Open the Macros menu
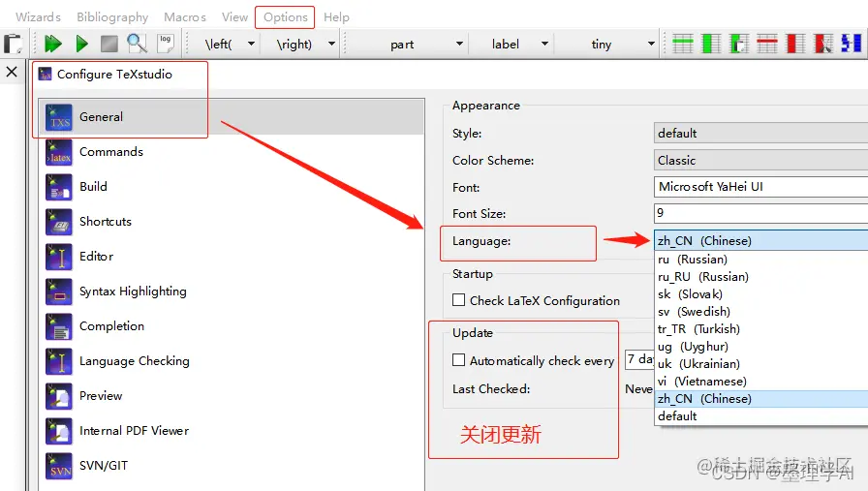Screen dimensions: 868x491 [185, 17]
